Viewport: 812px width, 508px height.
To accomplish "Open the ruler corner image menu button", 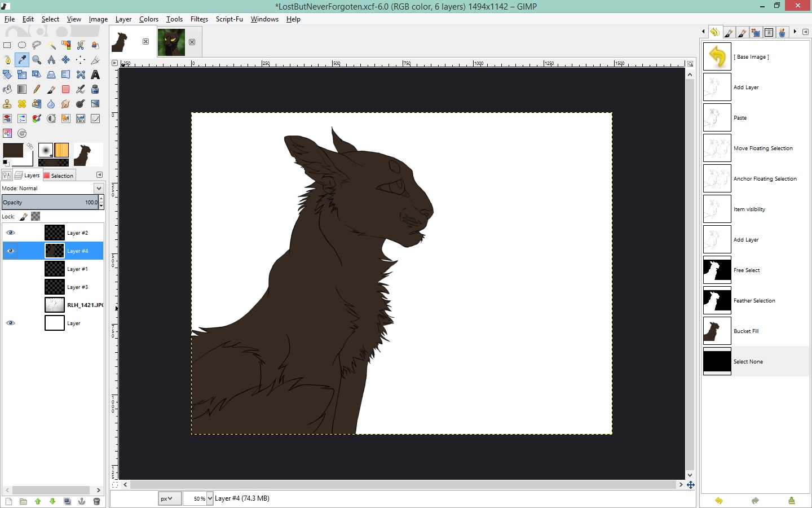I will (115, 63).
